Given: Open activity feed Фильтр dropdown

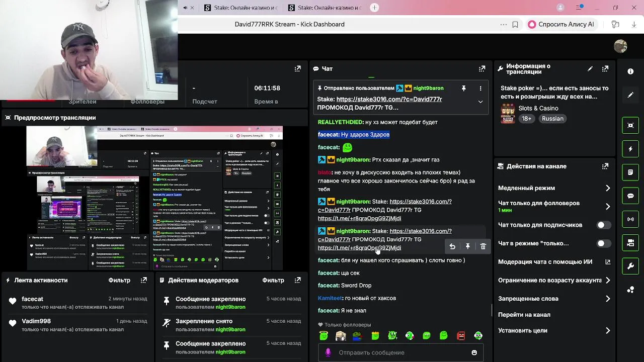Looking at the screenshot, I should [x=119, y=280].
